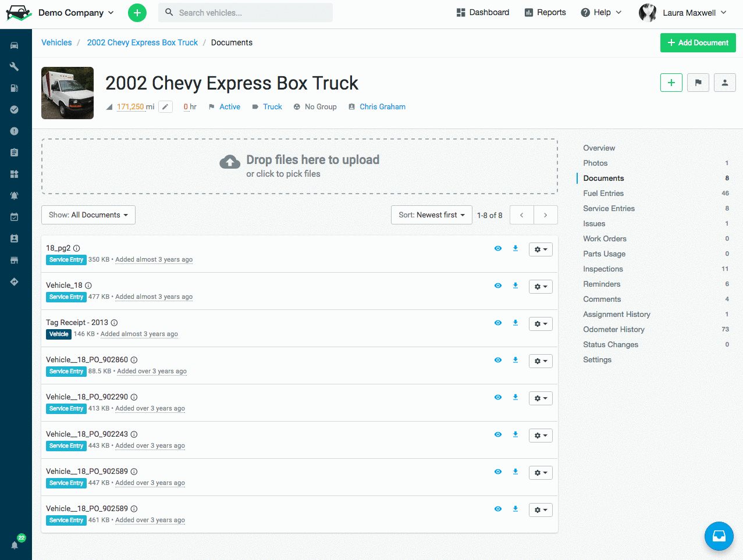Click the Vehicles breadcrumb link
Image resolution: width=743 pixels, height=560 pixels.
[56, 42]
